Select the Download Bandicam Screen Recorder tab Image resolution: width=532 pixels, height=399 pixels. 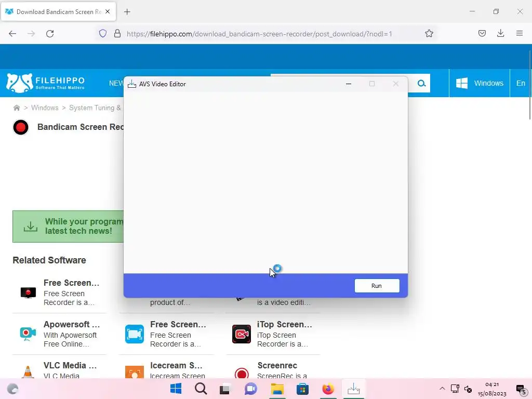click(59, 11)
